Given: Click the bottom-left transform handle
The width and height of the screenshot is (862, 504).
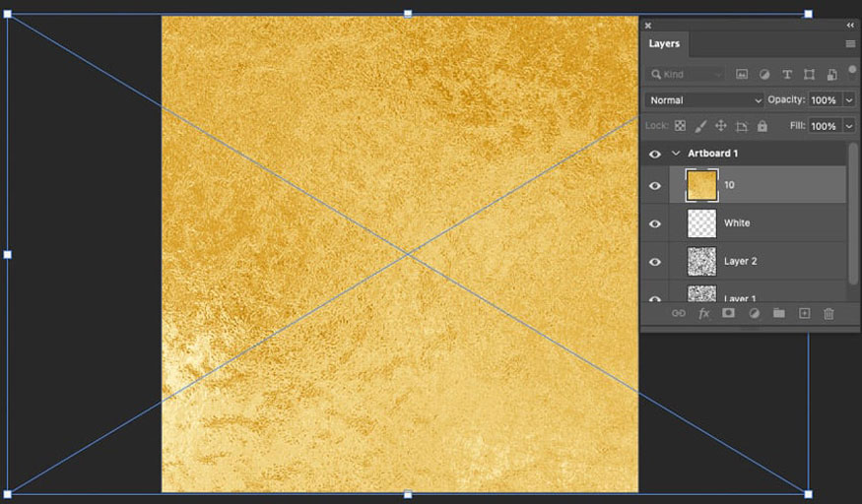Looking at the screenshot, I should pos(8,494).
